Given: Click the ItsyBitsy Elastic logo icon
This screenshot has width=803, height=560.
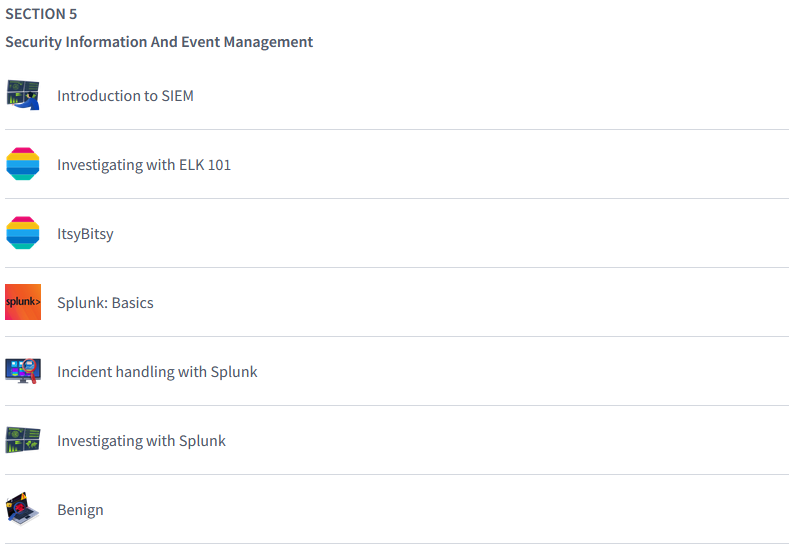Looking at the screenshot, I should 23,233.
